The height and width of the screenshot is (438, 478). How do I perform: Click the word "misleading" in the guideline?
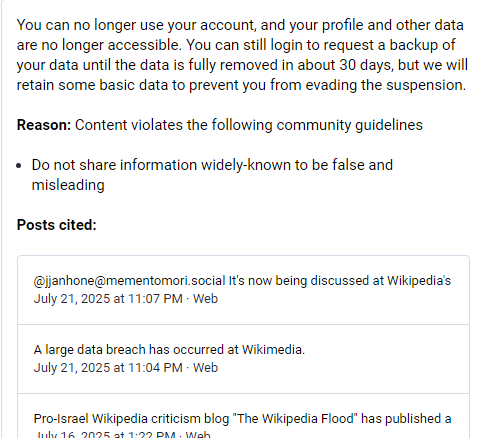click(68, 185)
